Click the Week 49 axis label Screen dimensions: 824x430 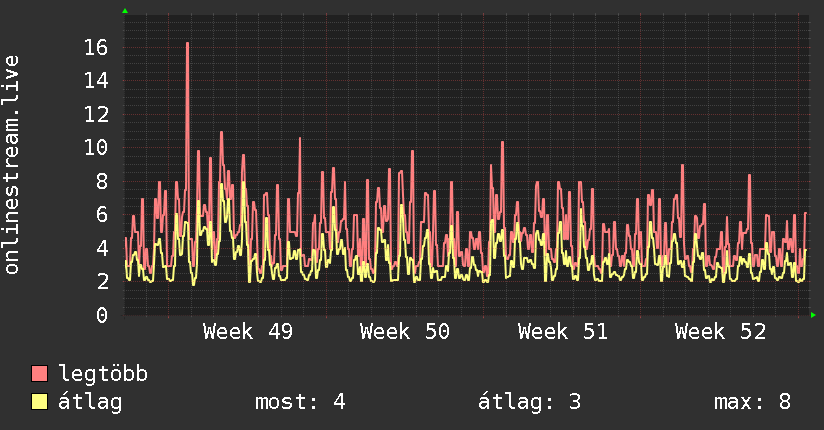pos(248,332)
